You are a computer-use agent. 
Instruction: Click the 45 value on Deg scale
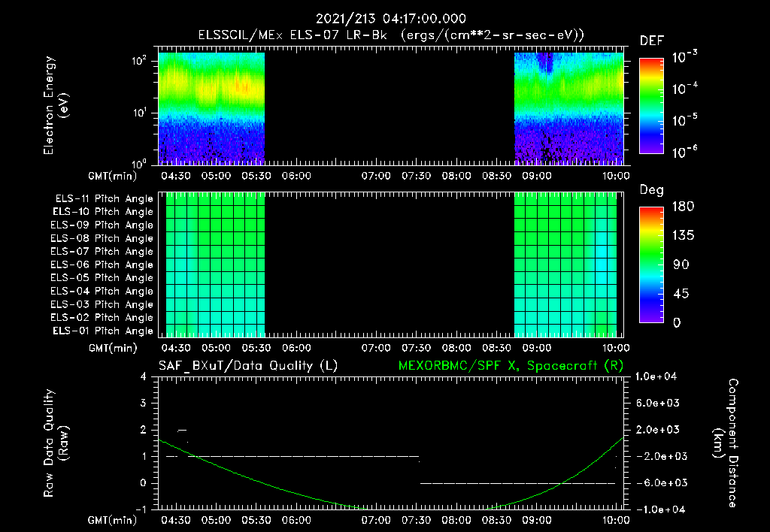681,294
